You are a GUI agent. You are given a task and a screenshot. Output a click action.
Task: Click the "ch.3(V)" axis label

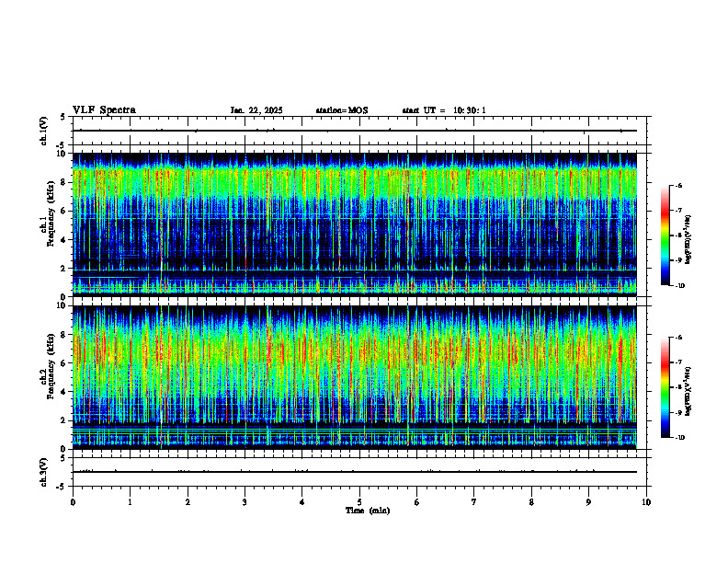pyautogui.click(x=43, y=472)
